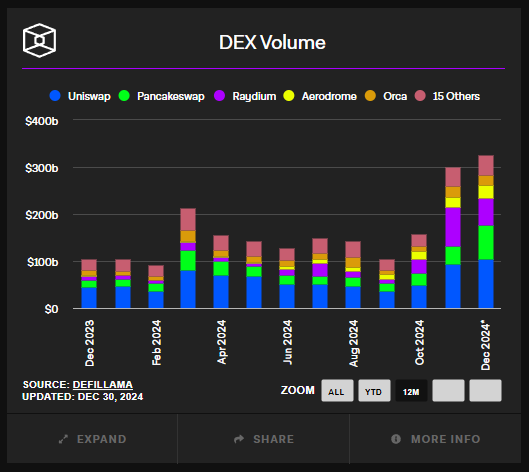
Task: Click the SHARE button
Action: 263,439
